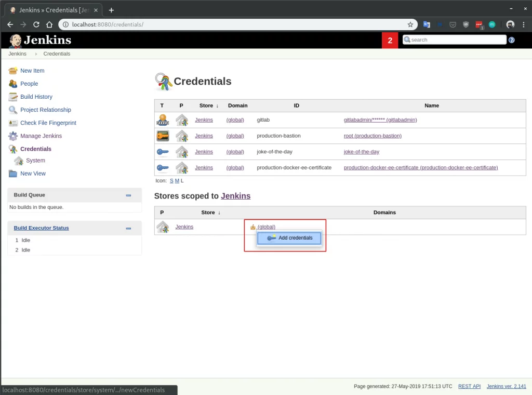This screenshot has width=532, height=395.
Task: Click the 'production-bastion' ID cell
Action: (x=278, y=136)
